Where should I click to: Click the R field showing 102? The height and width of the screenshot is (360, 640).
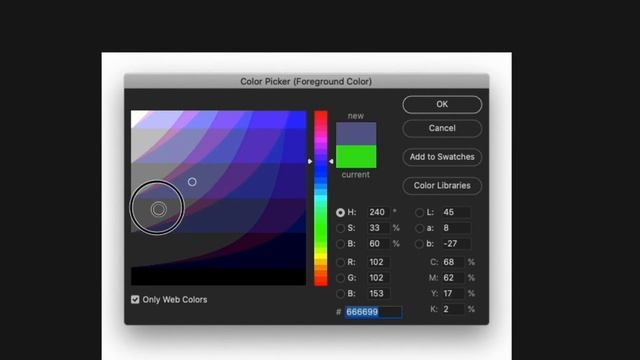point(378,262)
